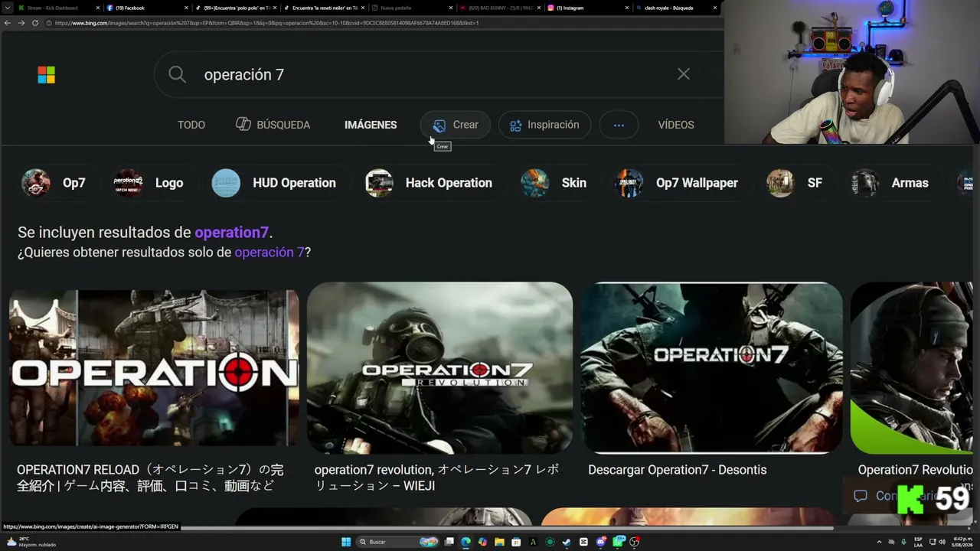Click the 'Descargar Operation7 - Desontis' caption
980x551 pixels.
tap(677, 470)
